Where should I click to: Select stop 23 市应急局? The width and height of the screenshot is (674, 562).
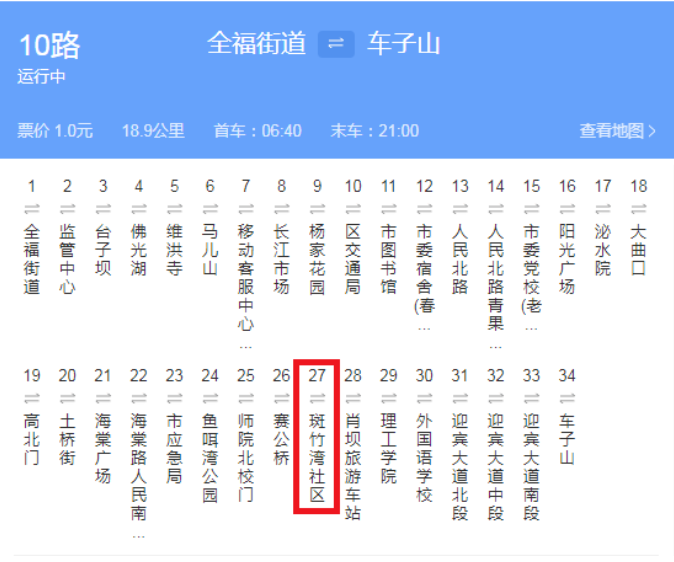click(175, 448)
